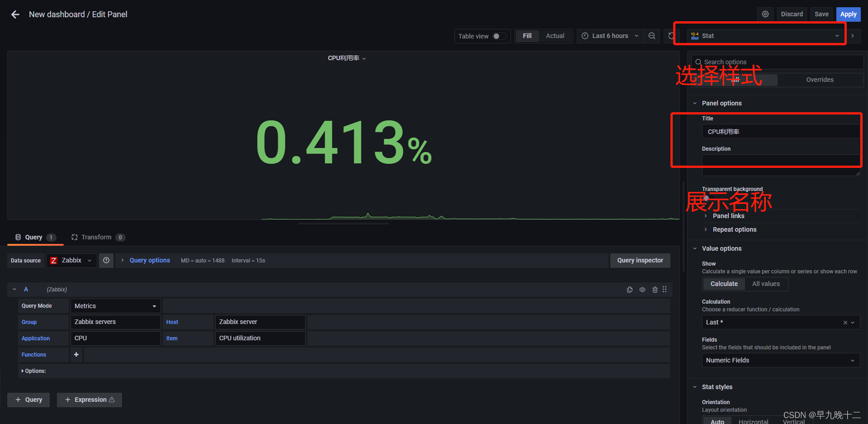The height and width of the screenshot is (424, 868).
Task: Delete query A with trash icon
Action: (x=655, y=290)
